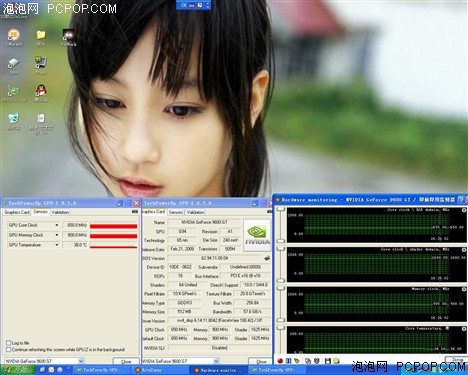Click the corner button of the Core temperature graph
468x375 pixels.
(x=464, y=329)
